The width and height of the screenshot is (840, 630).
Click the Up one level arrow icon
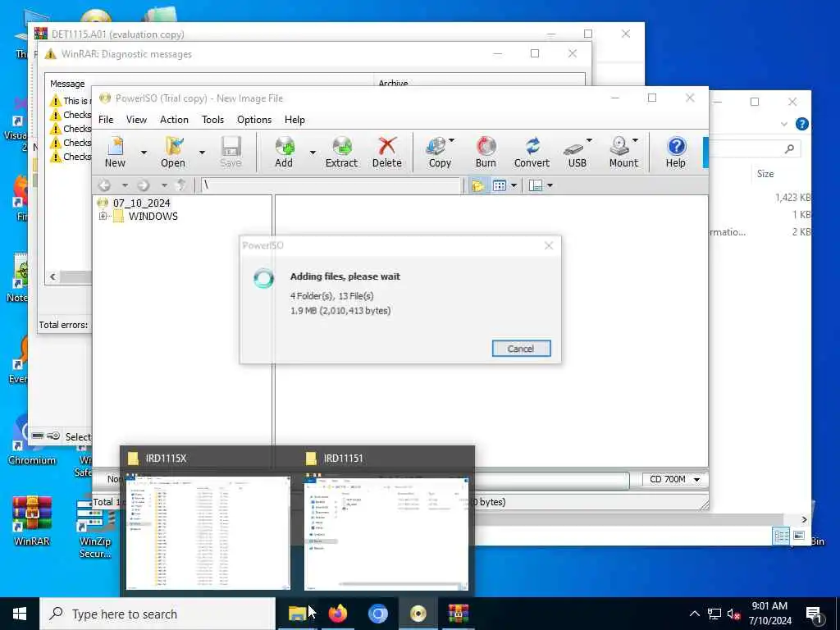click(181, 185)
